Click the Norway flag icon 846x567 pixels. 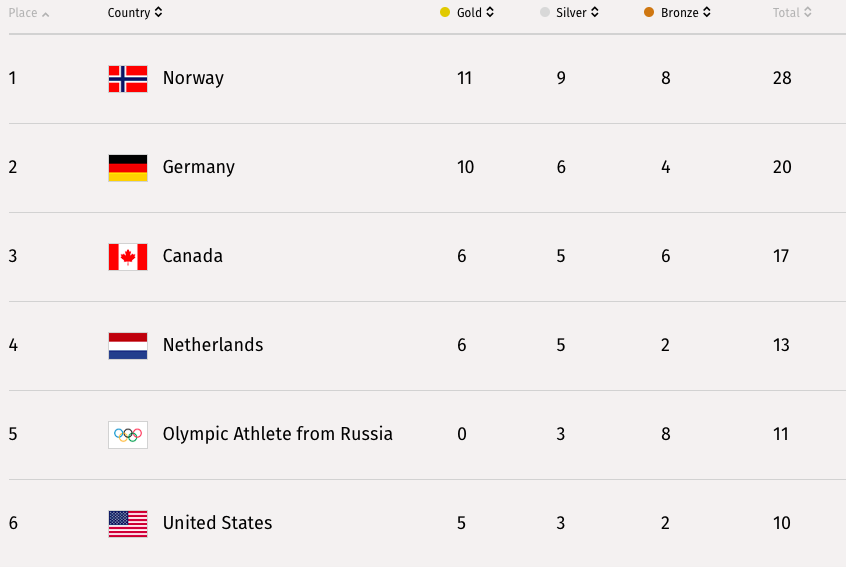(x=128, y=78)
